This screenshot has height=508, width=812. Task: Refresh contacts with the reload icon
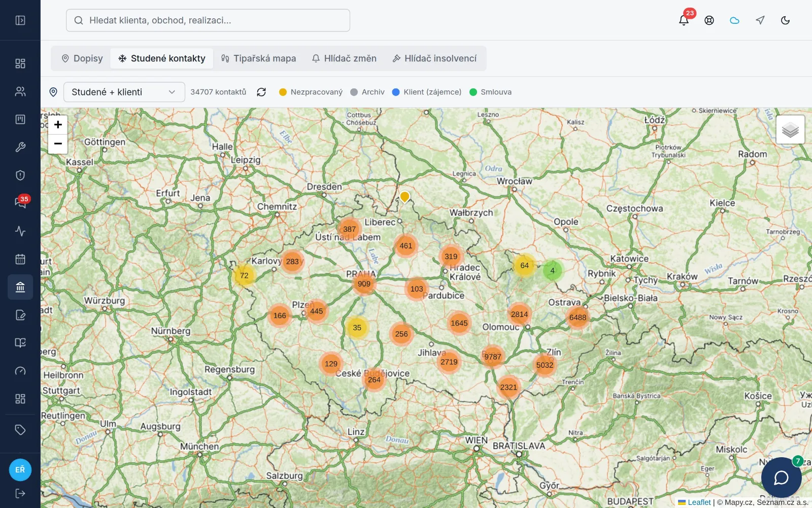pyautogui.click(x=261, y=92)
